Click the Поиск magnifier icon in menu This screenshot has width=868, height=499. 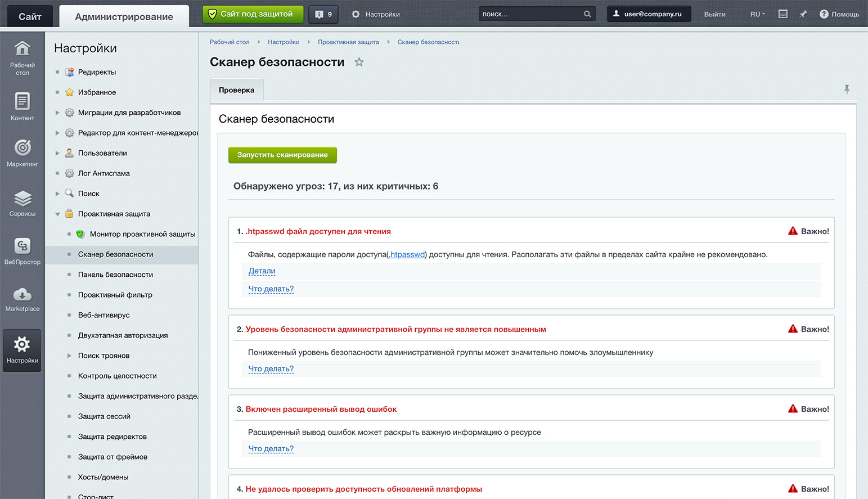click(70, 193)
